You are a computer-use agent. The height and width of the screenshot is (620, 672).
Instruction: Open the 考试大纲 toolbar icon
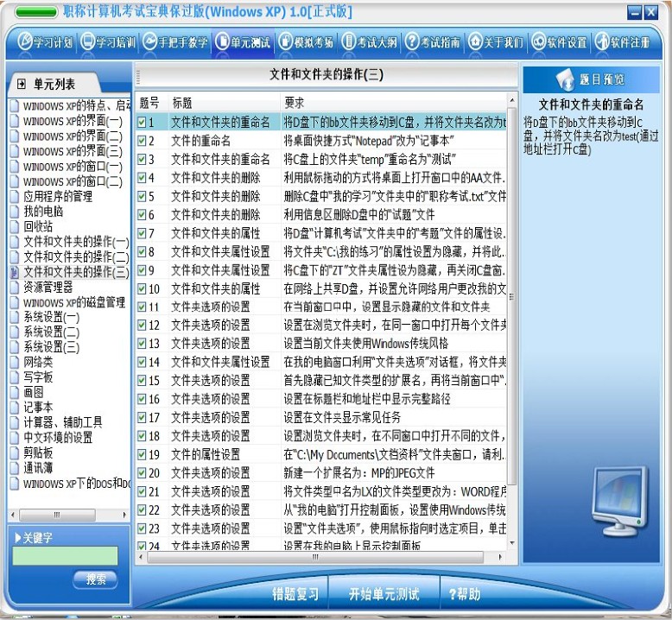pos(348,42)
